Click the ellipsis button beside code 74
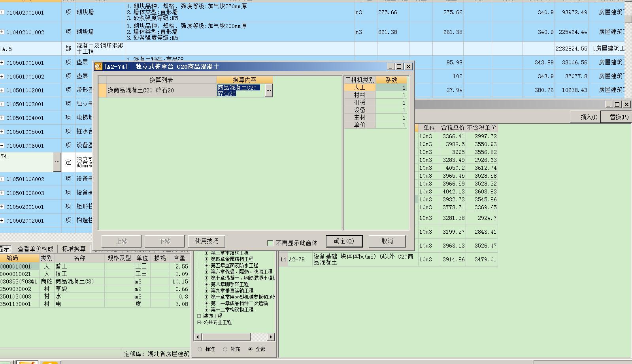This screenshot has height=364, width=632. 57,162
